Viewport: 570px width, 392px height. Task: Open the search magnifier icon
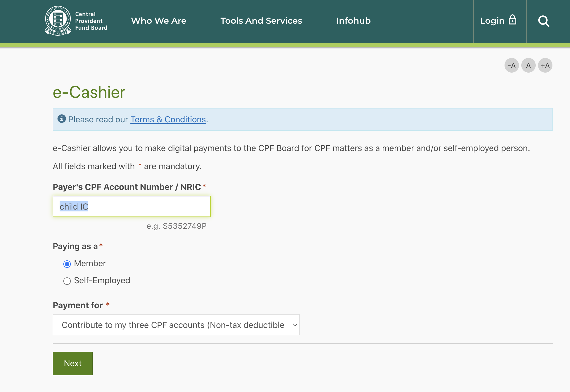click(x=543, y=21)
